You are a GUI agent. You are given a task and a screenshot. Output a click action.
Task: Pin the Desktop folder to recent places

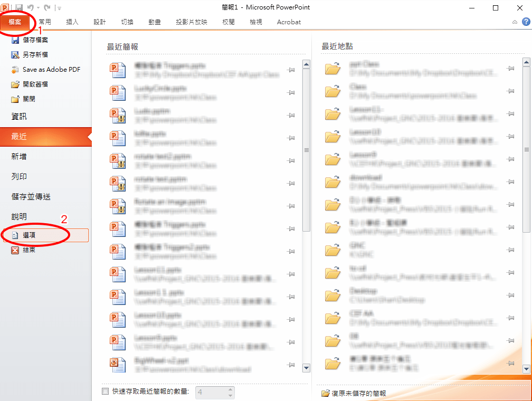[510, 295]
